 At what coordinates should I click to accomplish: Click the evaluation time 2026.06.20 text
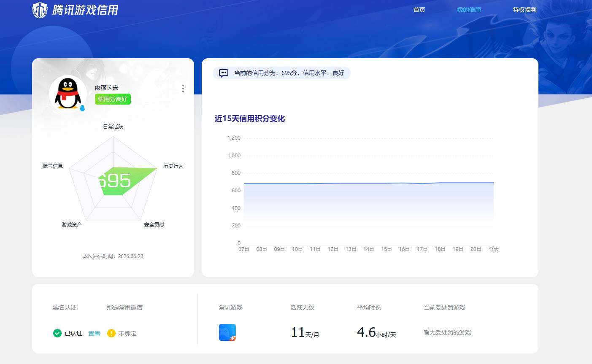(x=113, y=256)
